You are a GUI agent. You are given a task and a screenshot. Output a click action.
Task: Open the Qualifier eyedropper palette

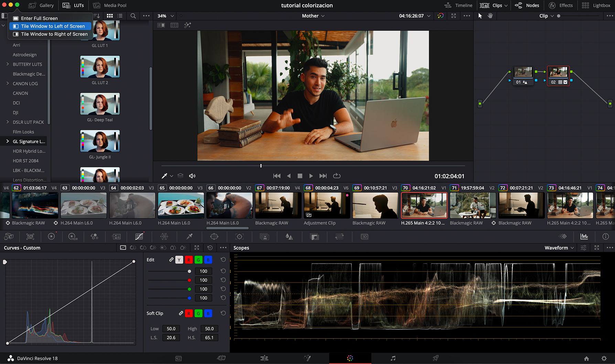[189, 236]
